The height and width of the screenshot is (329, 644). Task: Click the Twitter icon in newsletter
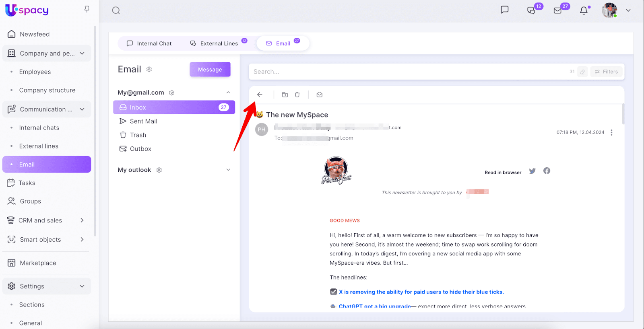click(532, 171)
